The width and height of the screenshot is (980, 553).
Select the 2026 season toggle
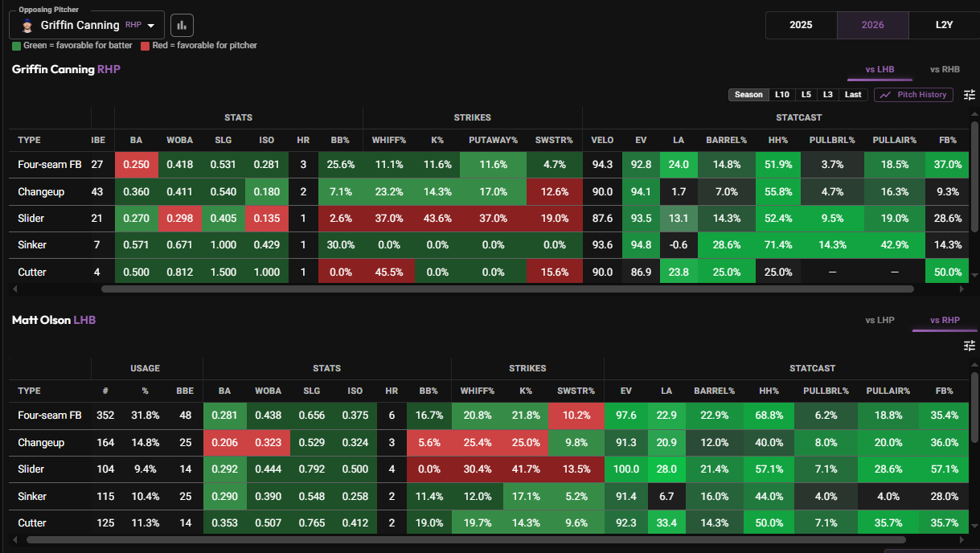(873, 25)
